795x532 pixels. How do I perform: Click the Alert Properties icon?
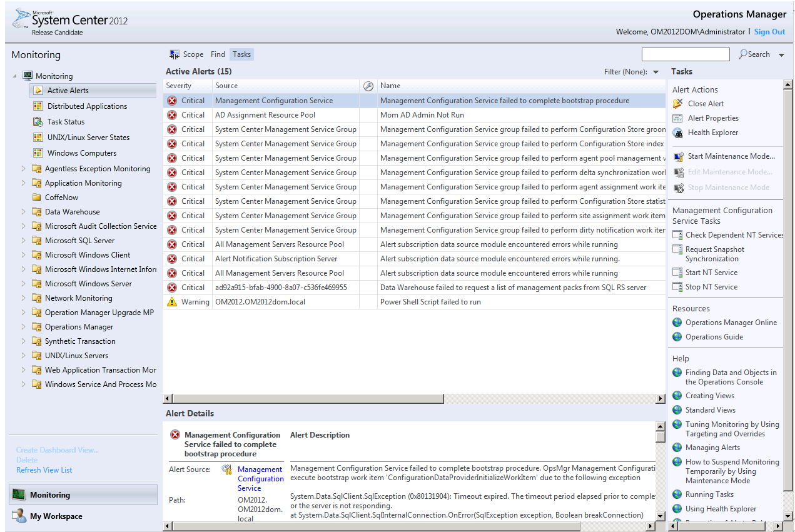pos(677,118)
